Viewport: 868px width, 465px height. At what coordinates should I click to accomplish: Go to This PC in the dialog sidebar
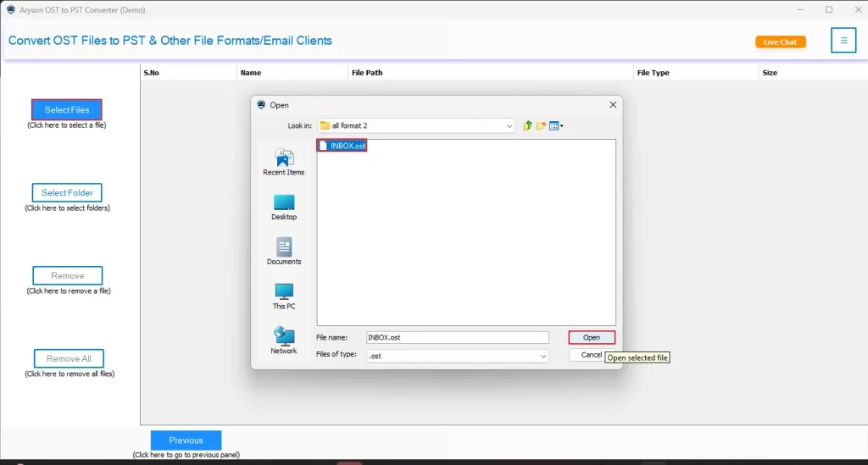284,296
